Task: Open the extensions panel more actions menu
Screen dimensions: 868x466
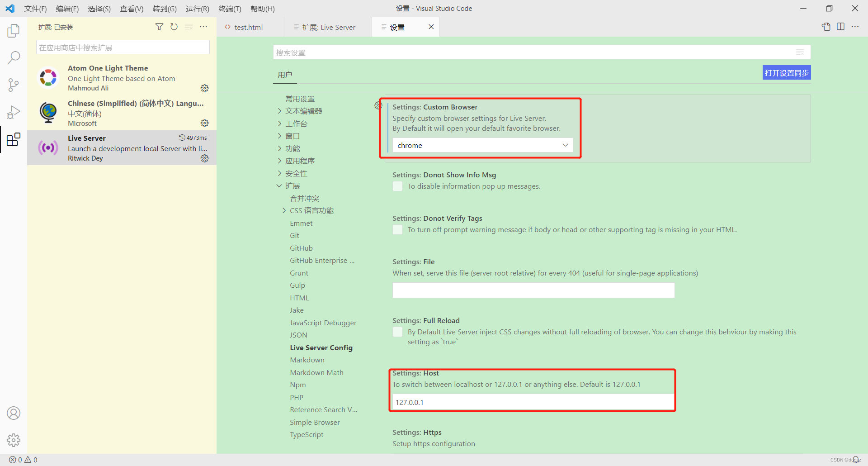Action: (203, 27)
